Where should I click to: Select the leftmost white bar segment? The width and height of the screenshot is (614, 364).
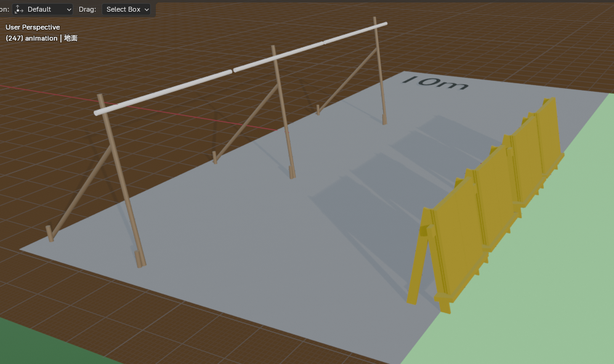(163, 92)
